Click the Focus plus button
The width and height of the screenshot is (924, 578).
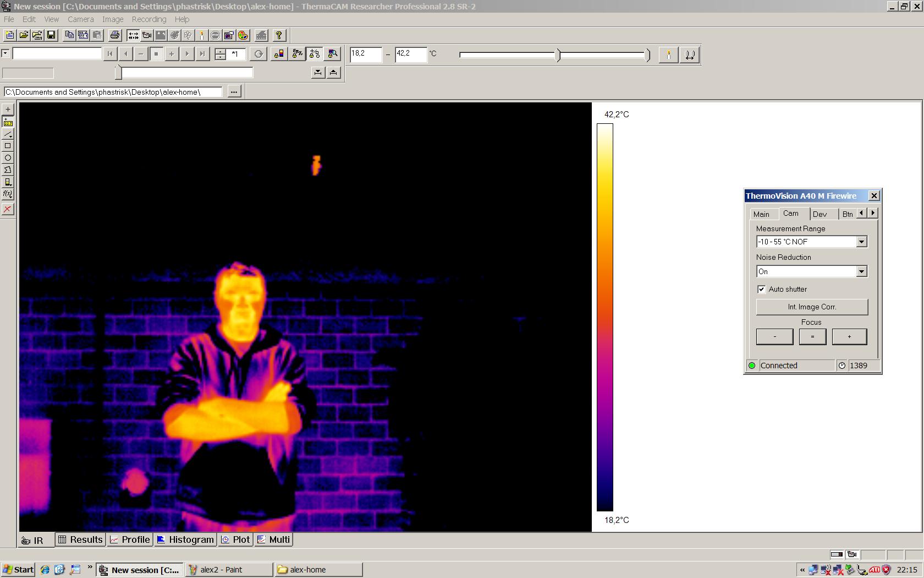[849, 336]
